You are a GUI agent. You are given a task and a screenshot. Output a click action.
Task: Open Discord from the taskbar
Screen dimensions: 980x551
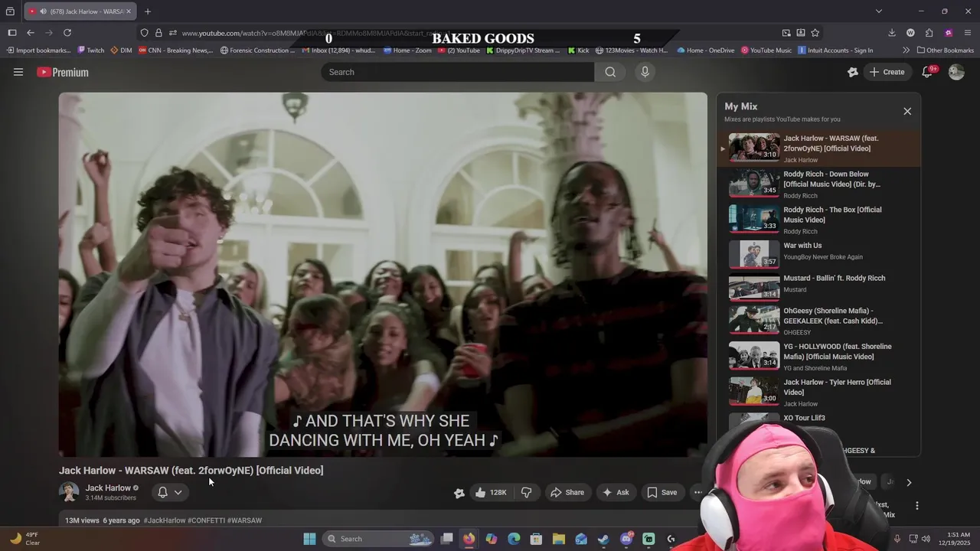pos(626,539)
